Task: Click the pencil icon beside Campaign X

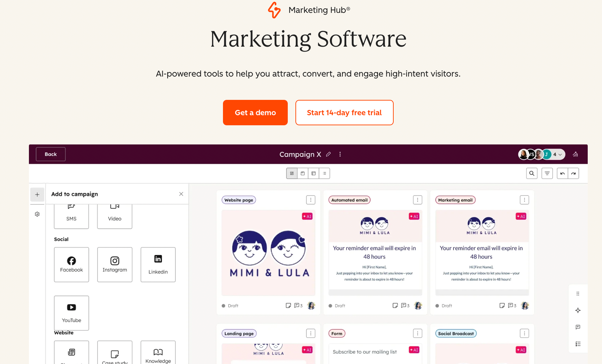Action: (328, 154)
